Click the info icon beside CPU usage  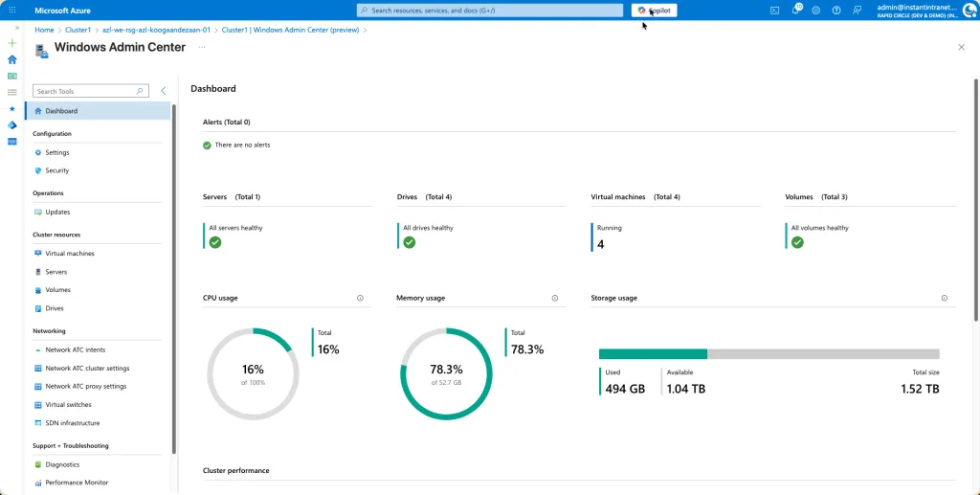[360, 298]
